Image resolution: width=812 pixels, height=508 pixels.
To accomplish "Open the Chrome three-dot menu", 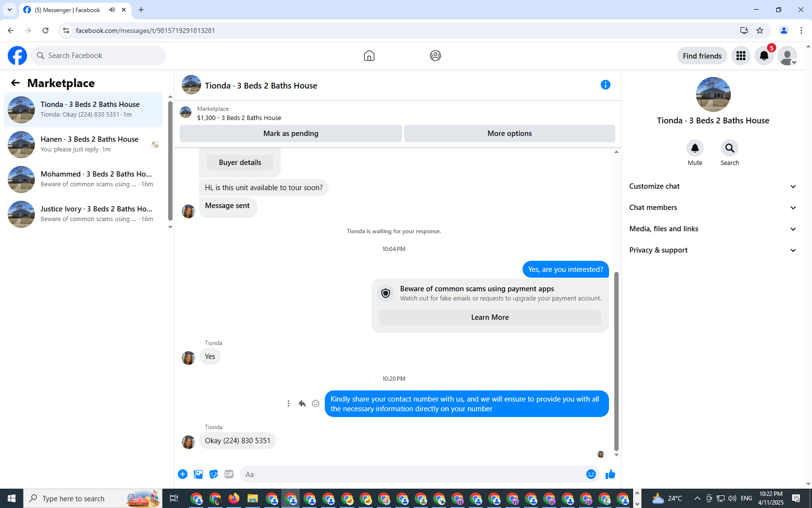I will [x=801, y=30].
